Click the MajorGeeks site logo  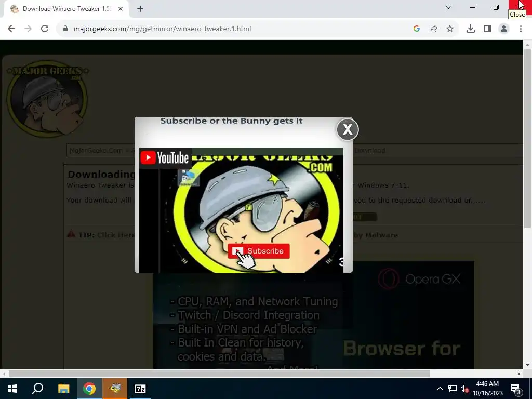(x=47, y=98)
